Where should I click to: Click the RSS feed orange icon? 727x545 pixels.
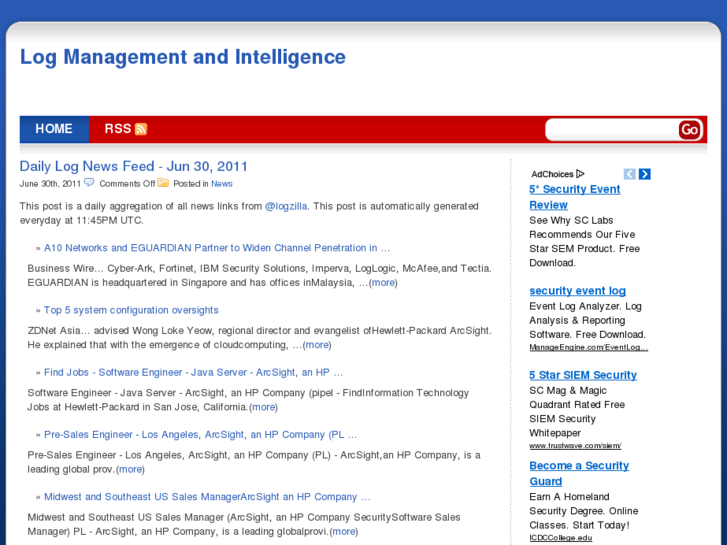[x=140, y=129]
